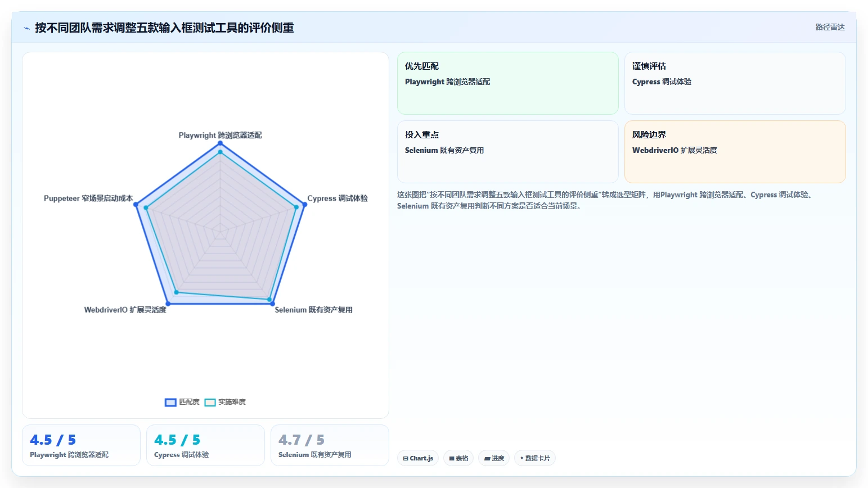Click the WebdriverIO 扩展灵活度 radar axis label
Image resolution: width=868 pixels, height=488 pixels.
[125, 310]
